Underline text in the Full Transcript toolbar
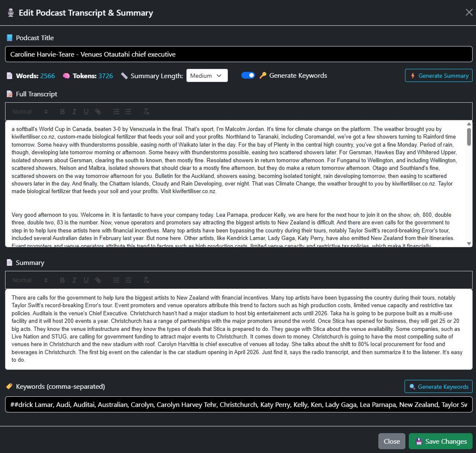The image size is (476, 453). point(86,112)
